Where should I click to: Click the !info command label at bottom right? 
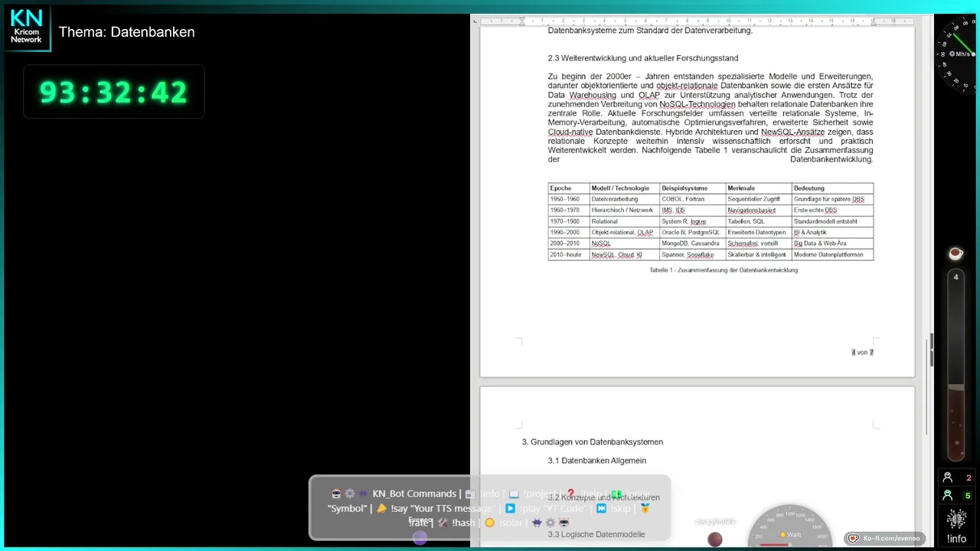956,539
